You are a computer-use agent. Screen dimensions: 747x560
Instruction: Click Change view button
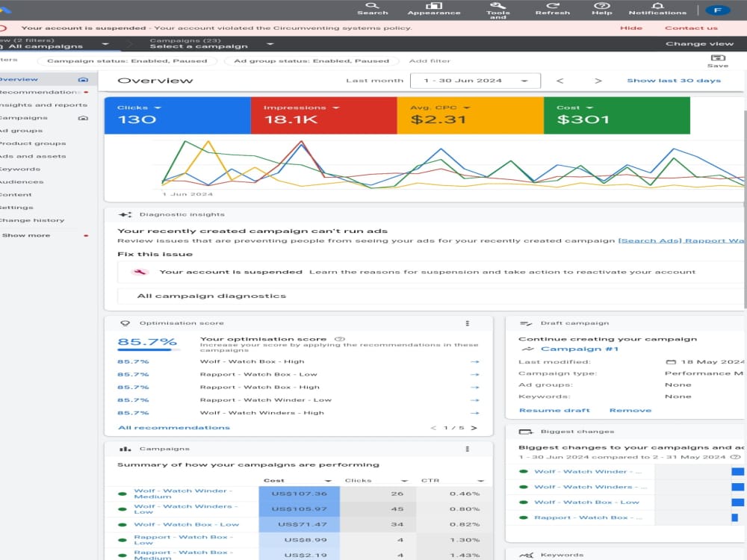click(699, 44)
